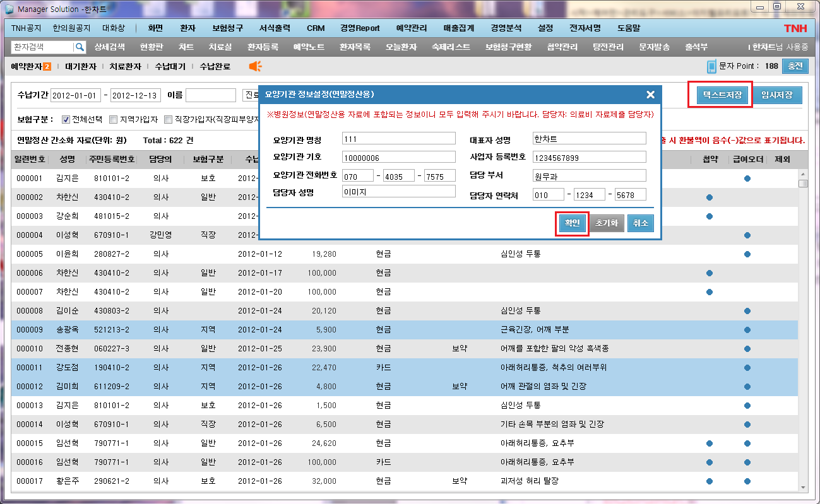Close the 요양기관 정보설정 dialog with X

point(650,95)
